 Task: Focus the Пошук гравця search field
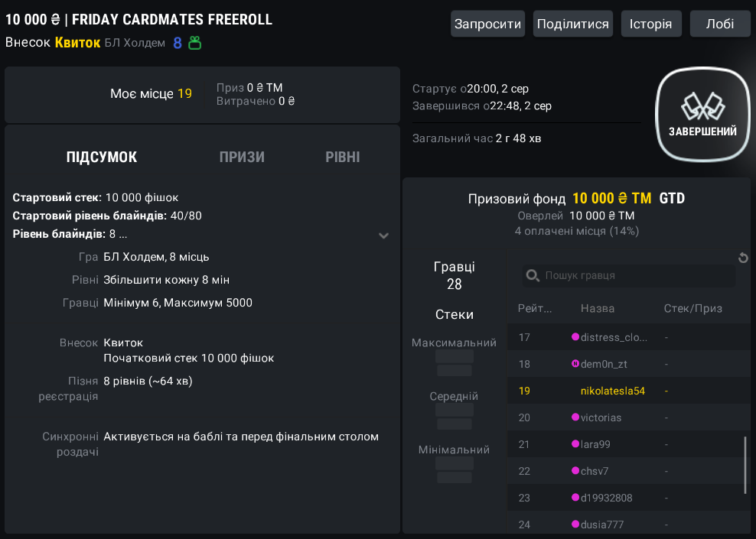coord(629,275)
